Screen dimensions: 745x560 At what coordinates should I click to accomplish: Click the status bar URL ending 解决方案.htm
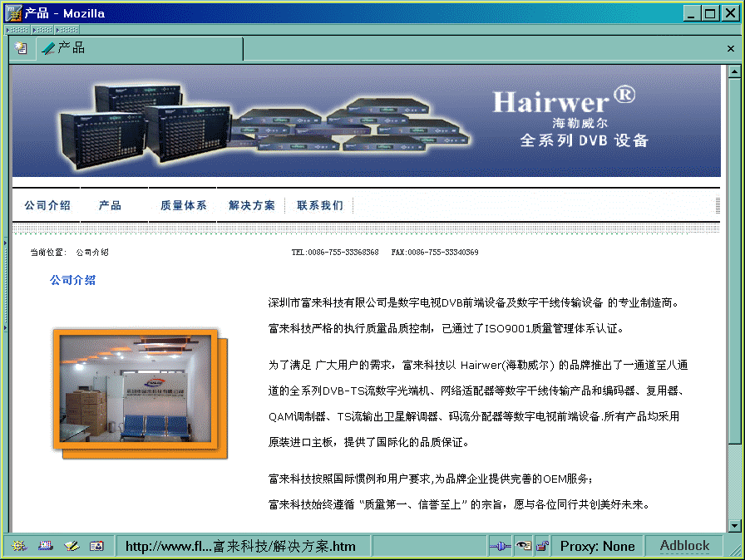240,546
